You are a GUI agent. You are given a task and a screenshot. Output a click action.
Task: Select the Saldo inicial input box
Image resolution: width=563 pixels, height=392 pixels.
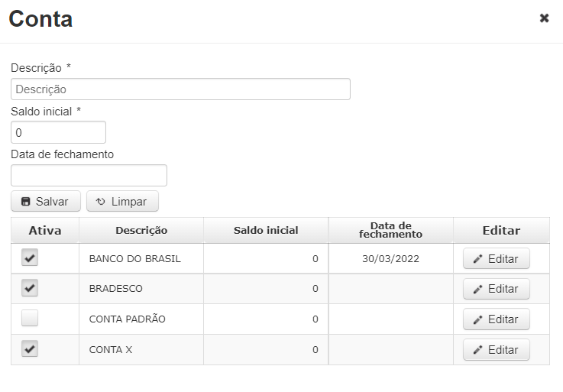(x=59, y=132)
